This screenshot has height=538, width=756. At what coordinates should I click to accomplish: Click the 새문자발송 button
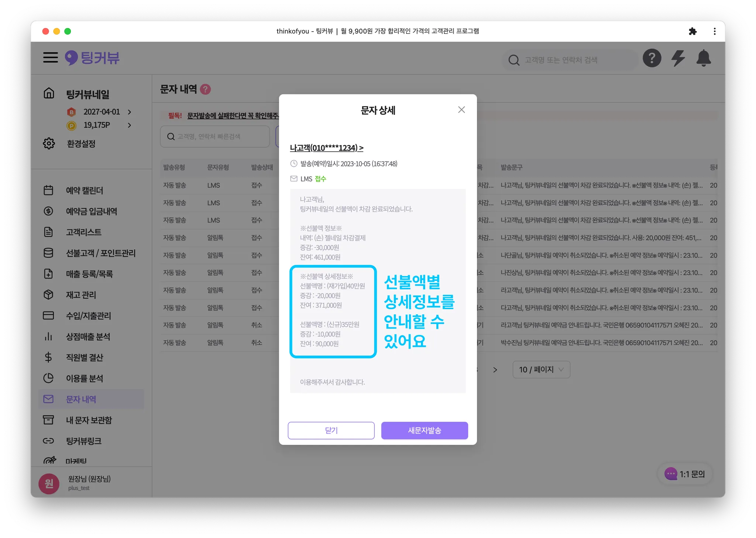(425, 430)
